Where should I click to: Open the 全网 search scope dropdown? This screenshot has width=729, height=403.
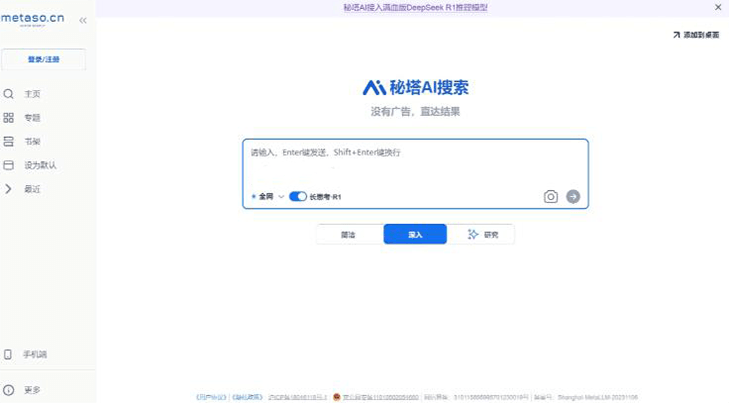tap(268, 197)
